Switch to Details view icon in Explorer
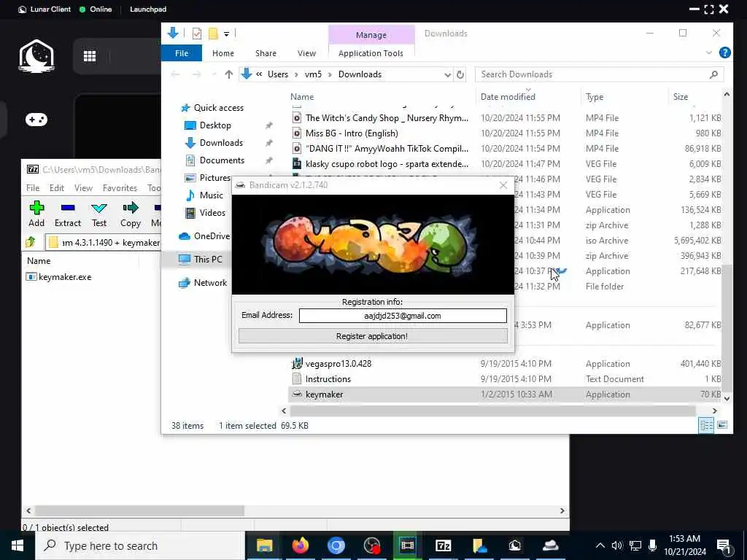This screenshot has height=560, width=747. (x=706, y=425)
